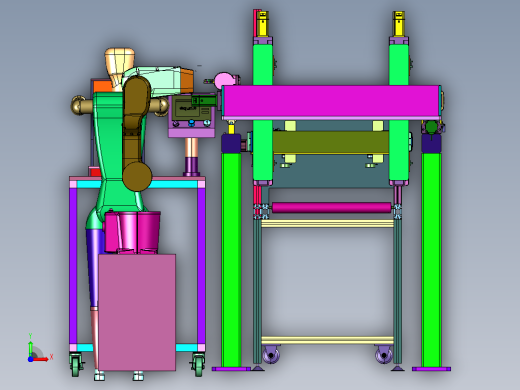Select the olive-green crossbeam under the magenta beam
Image resolution: width=520 pixels, height=390 pixels.
[331, 142]
